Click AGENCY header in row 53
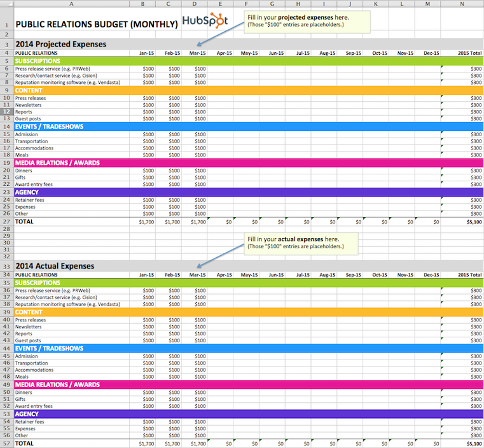 pyautogui.click(x=27, y=414)
